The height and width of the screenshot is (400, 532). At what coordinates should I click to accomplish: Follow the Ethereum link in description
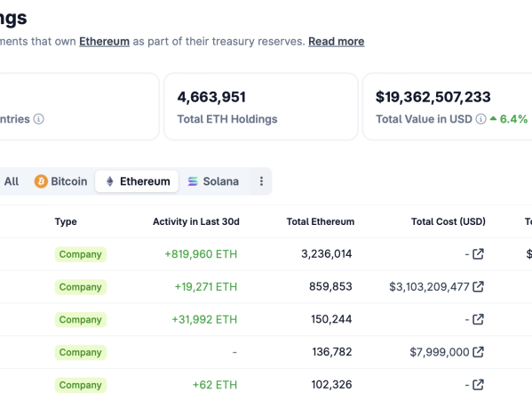coord(105,42)
